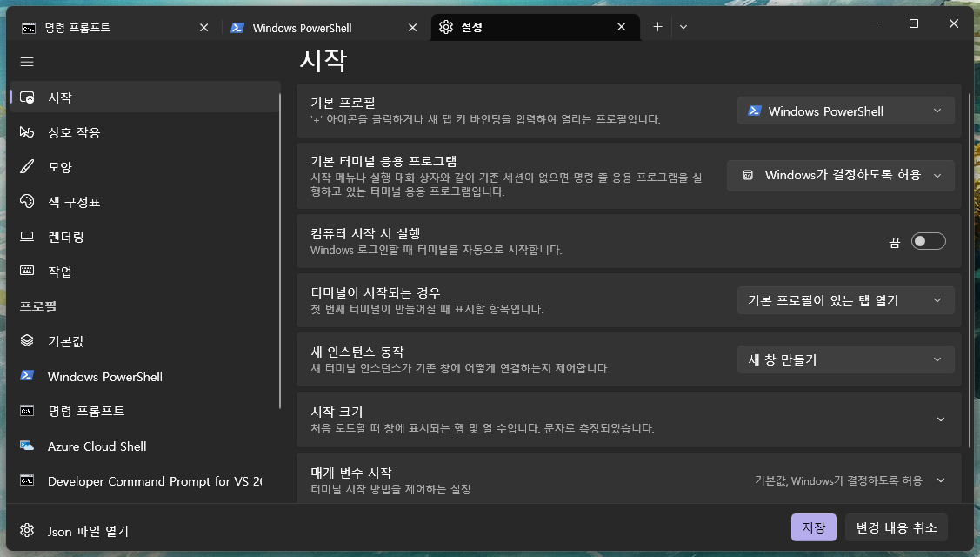The height and width of the screenshot is (557, 980).
Task: Open 렌더링 settings page
Action: click(144, 237)
